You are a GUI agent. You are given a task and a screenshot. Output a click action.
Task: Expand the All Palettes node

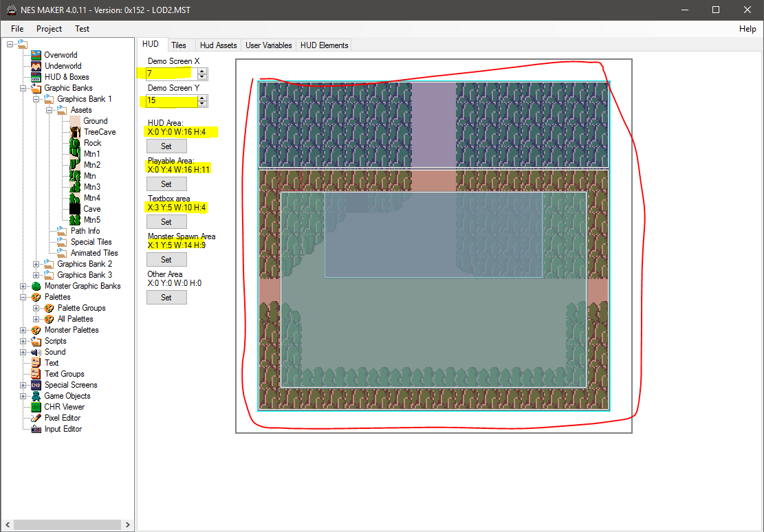tap(36, 319)
